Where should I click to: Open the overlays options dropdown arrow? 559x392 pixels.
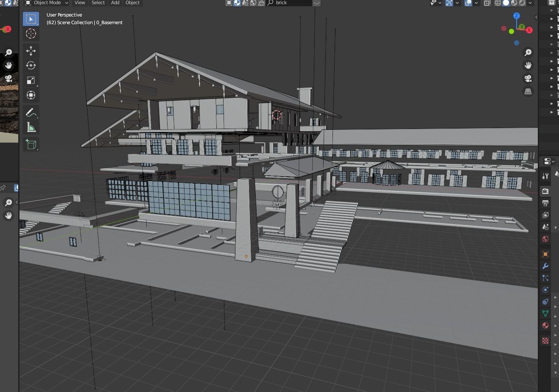click(x=476, y=3)
